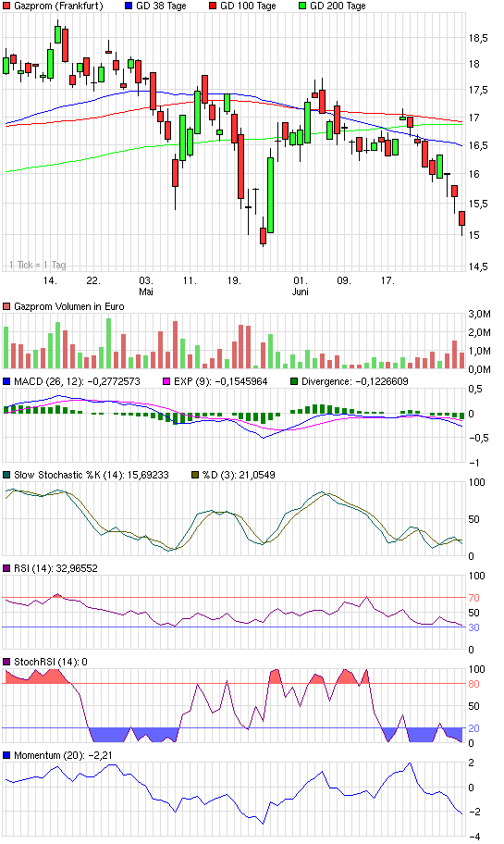Click the magenta EXP (9) legend swatch
Image resolution: width=504 pixels, height=844 pixels.
pos(166,381)
